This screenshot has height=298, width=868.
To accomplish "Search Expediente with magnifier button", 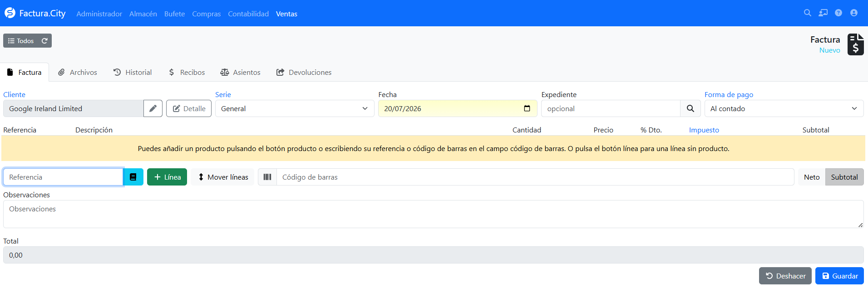I will (x=690, y=108).
